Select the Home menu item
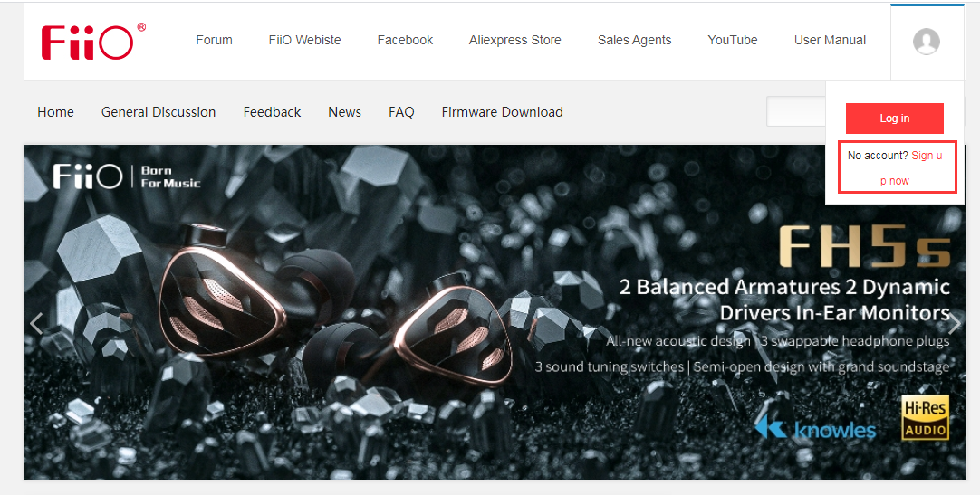 [55, 112]
